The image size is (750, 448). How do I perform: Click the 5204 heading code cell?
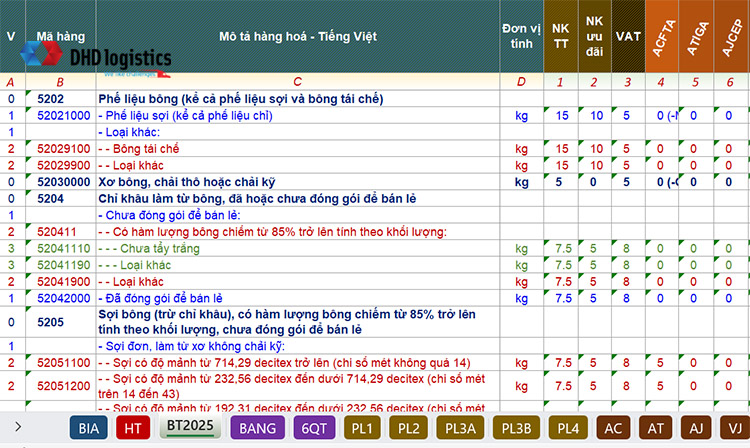pos(51,199)
